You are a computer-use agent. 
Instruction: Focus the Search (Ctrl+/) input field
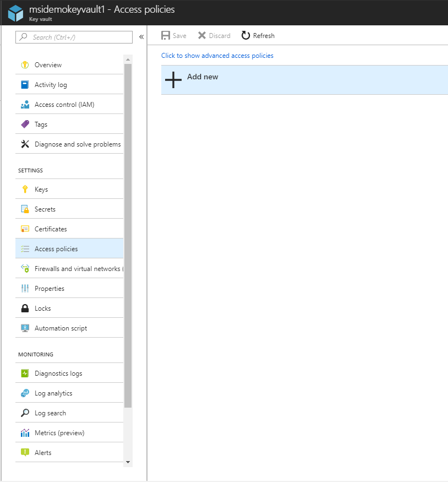tap(74, 37)
